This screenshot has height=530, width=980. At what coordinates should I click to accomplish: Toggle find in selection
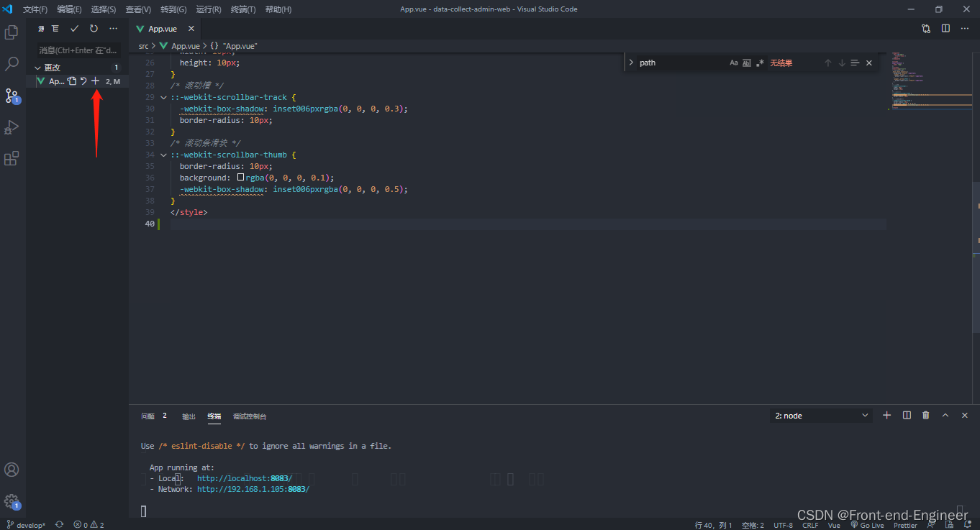coord(855,63)
